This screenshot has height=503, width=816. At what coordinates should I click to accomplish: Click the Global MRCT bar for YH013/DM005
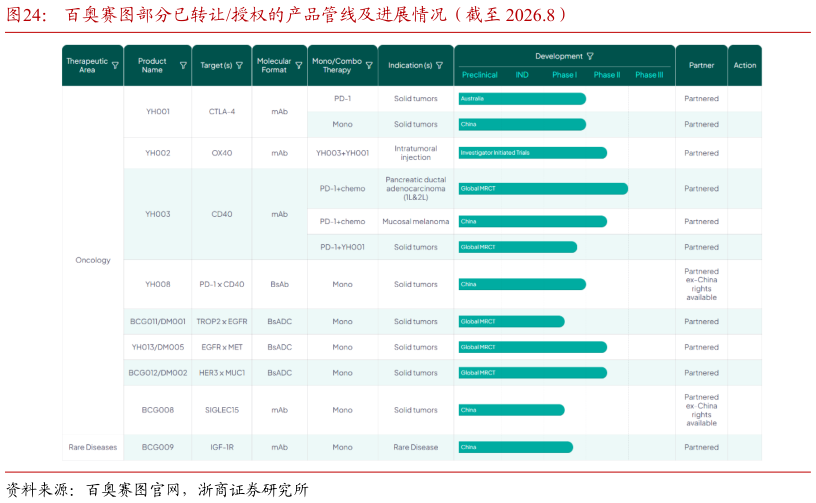click(x=532, y=347)
